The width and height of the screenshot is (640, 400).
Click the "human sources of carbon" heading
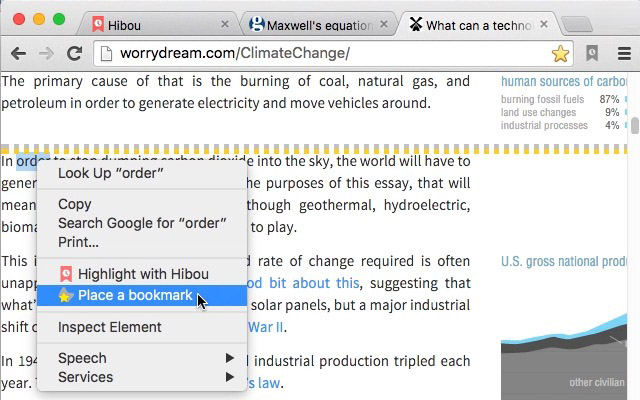[x=564, y=82]
